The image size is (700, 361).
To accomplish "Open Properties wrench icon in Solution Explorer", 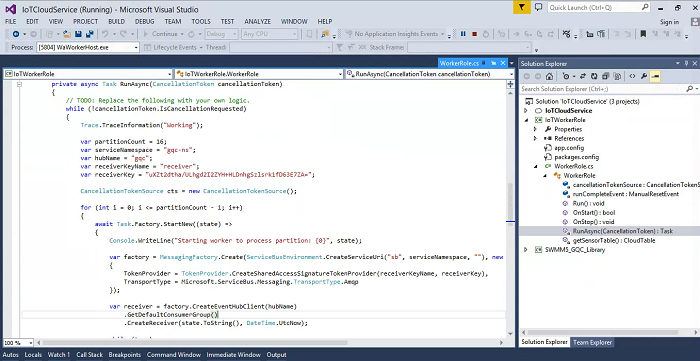I will click(644, 76).
